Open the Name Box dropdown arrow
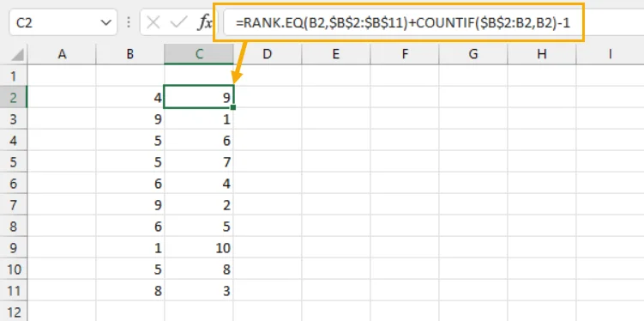 pos(105,22)
